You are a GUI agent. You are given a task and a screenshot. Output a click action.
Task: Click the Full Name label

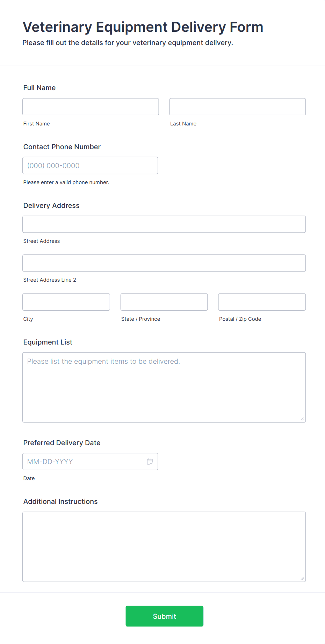[39, 88]
